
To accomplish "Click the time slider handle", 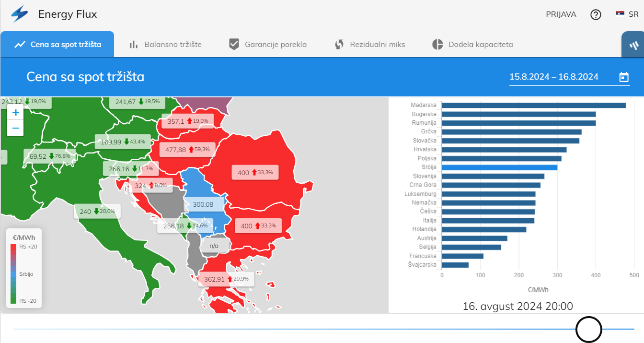I will coord(588,330).
